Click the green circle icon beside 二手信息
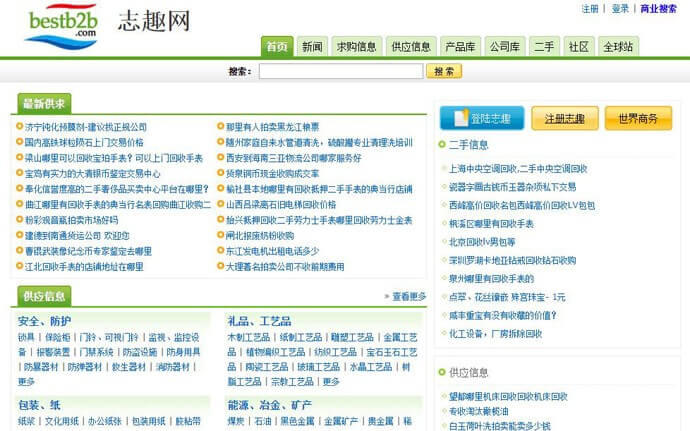The width and height of the screenshot is (690, 431). point(442,145)
